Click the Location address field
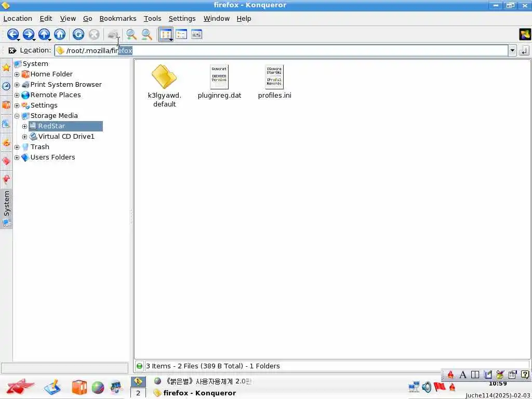The image size is (532, 399). point(281,50)
